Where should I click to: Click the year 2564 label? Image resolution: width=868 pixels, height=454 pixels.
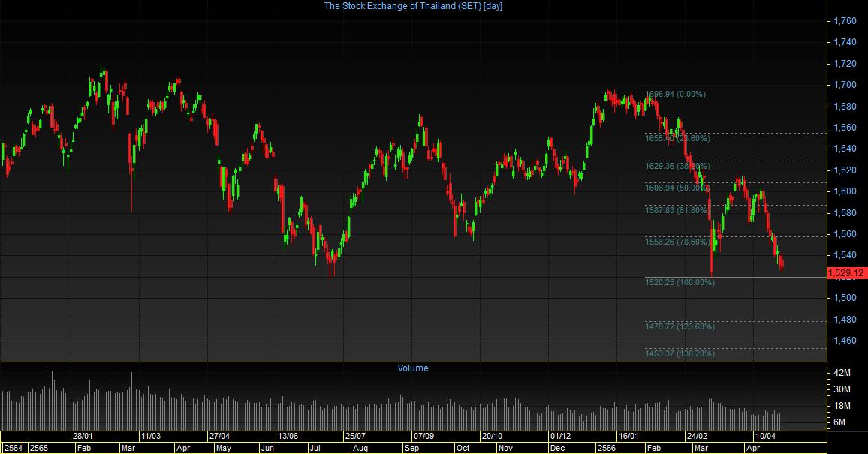14,449
